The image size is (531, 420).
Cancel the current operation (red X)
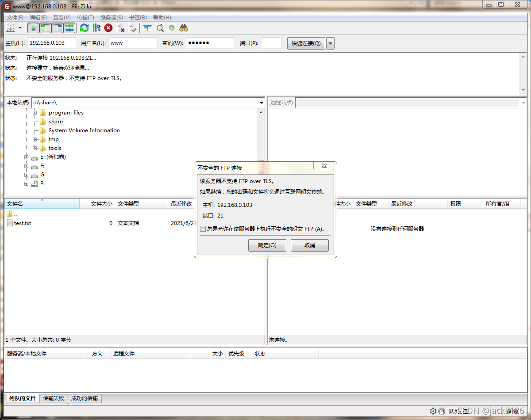(108, 28)
